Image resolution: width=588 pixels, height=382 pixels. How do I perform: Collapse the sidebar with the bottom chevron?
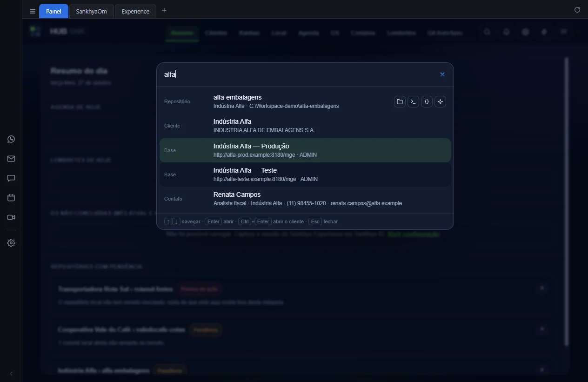click(x=11, y=374)
